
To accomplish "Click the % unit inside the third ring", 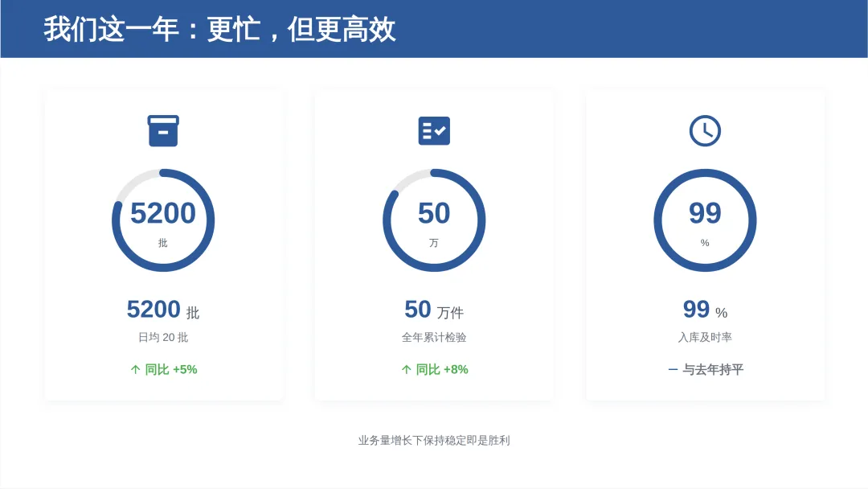I will [705, 243].
